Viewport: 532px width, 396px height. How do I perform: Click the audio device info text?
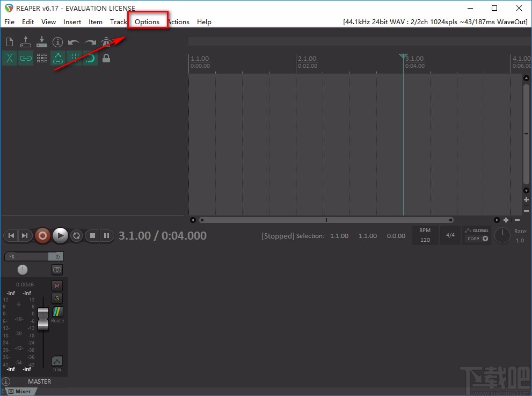coord(435,21)
